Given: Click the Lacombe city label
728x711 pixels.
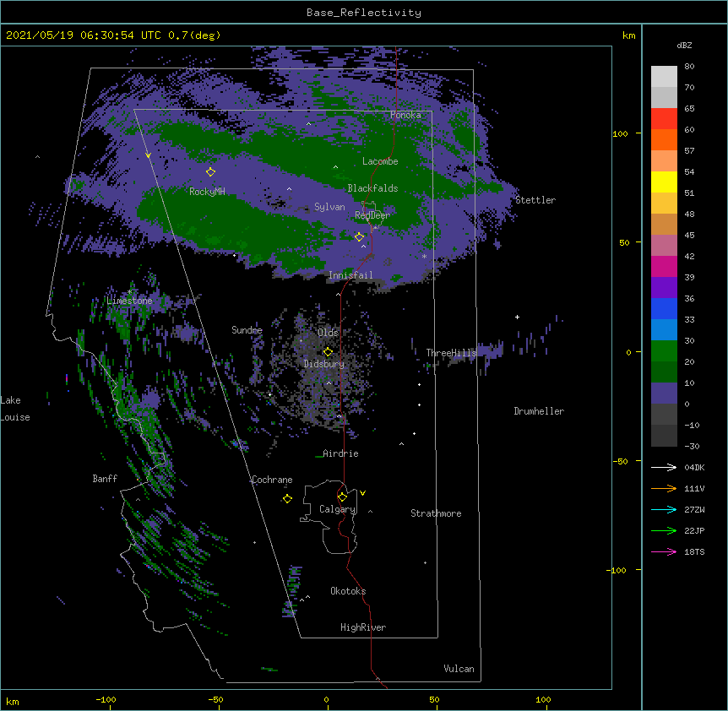Looking at the screenshot, I should tap(380, 161).
